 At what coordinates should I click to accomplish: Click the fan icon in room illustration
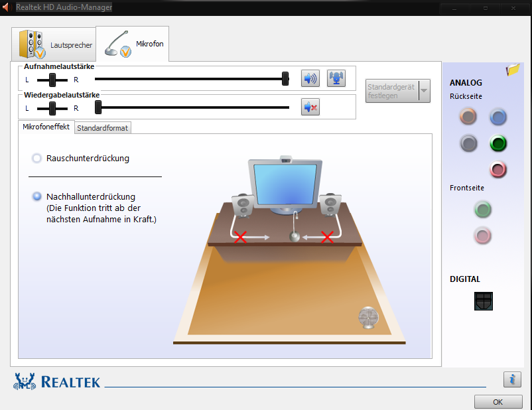click(368, 317)
